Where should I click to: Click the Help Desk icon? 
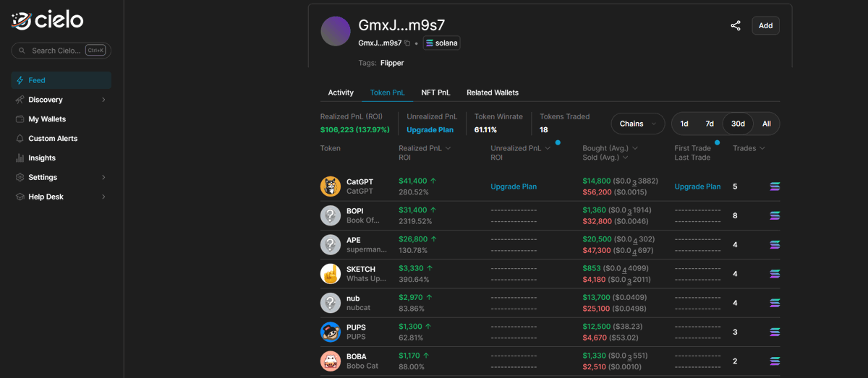coord(20,197)
